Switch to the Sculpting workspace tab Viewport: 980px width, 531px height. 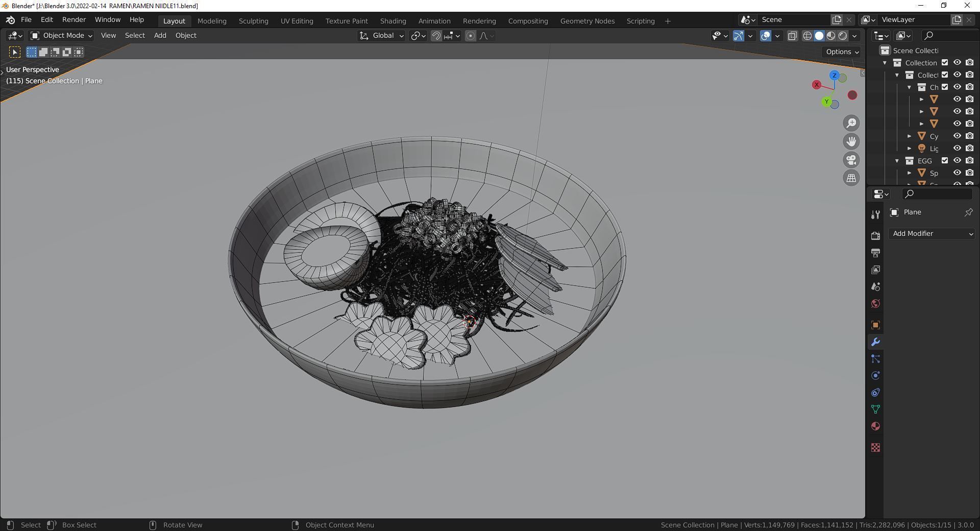point(253,21)
